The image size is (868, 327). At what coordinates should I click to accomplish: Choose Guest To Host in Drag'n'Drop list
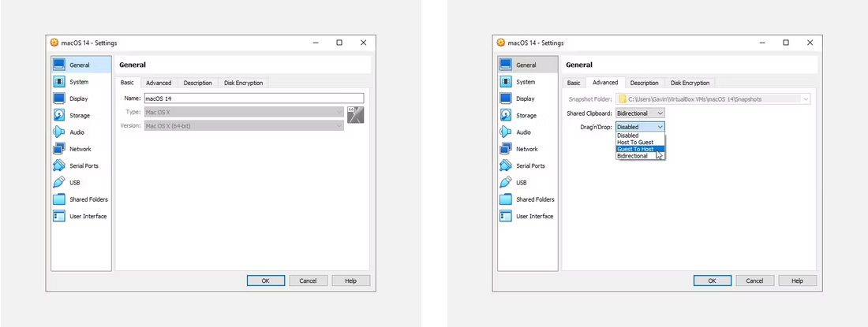[x=640, y=149]
